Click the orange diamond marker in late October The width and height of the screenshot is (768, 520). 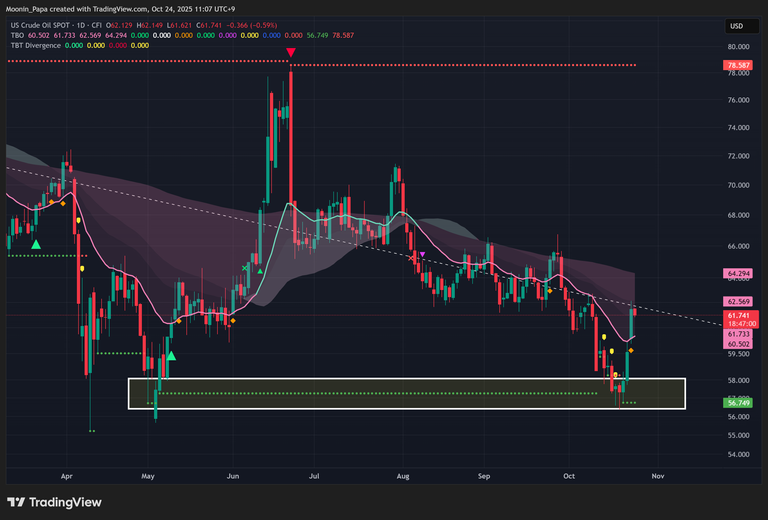(x=630, y=351)
